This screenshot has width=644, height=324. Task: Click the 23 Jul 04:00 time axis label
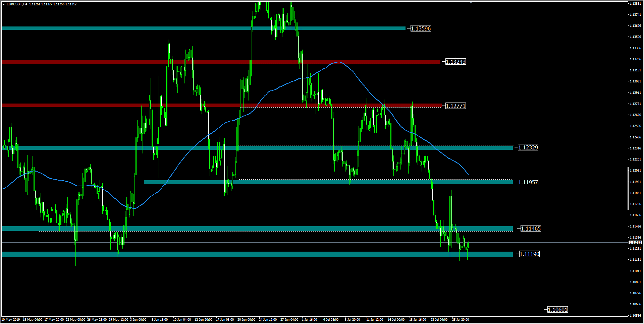[439, 320]
